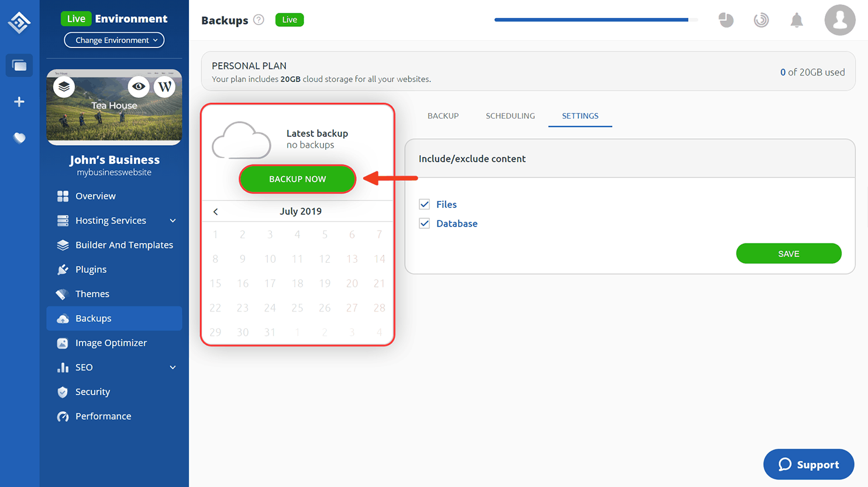Viewport: 868px width, 487px height.
Task: Click the layers icon on site thumbnail
Action: [64, 87]
